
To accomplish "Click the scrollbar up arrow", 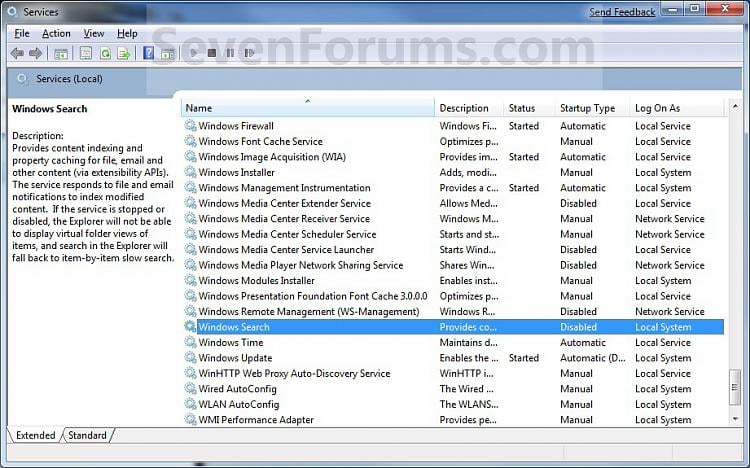I will coord(735,105).
